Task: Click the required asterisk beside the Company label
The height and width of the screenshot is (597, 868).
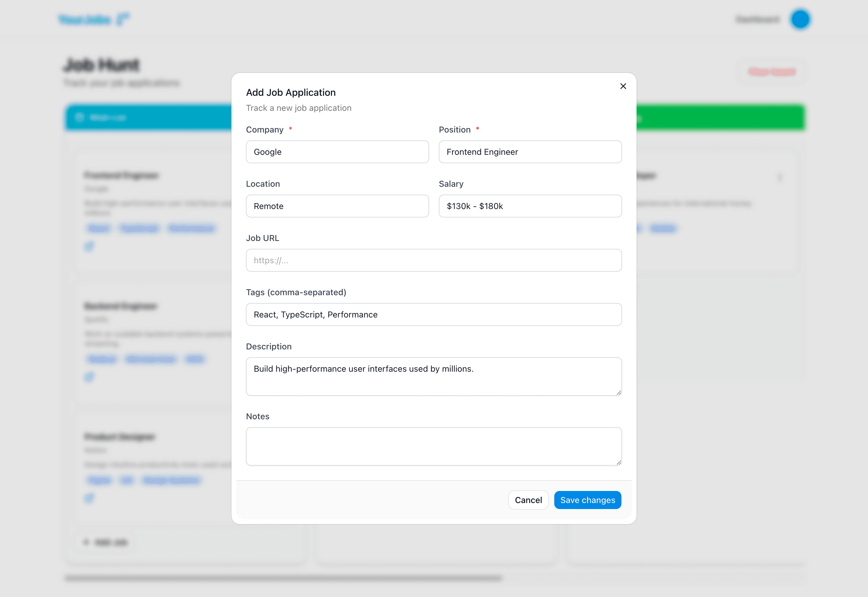Action: 291,129
